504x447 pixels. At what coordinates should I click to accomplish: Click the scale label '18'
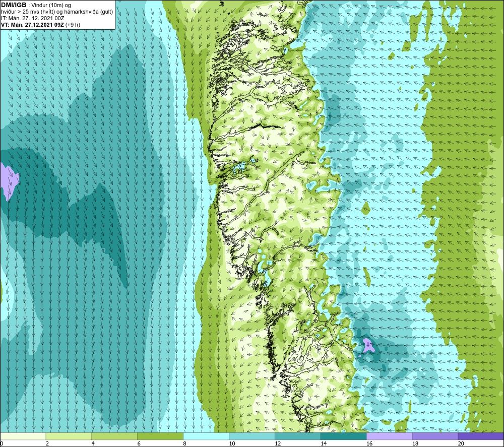click(x=415, y=443)
